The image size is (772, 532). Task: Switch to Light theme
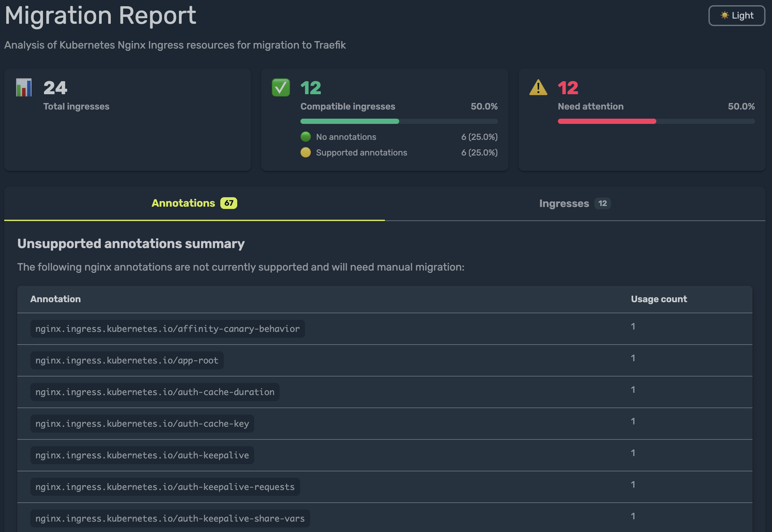(736, 16)
